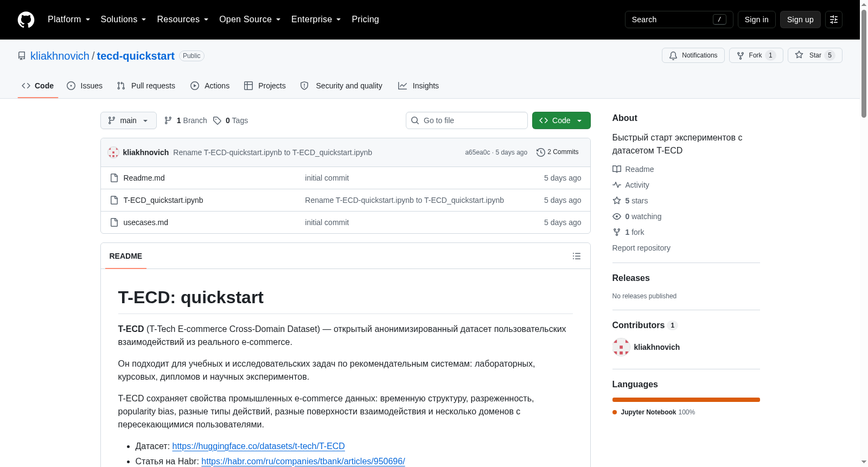Open commit a65ea0c
This screenshot has width=868, height=467.
click(477, 152)
